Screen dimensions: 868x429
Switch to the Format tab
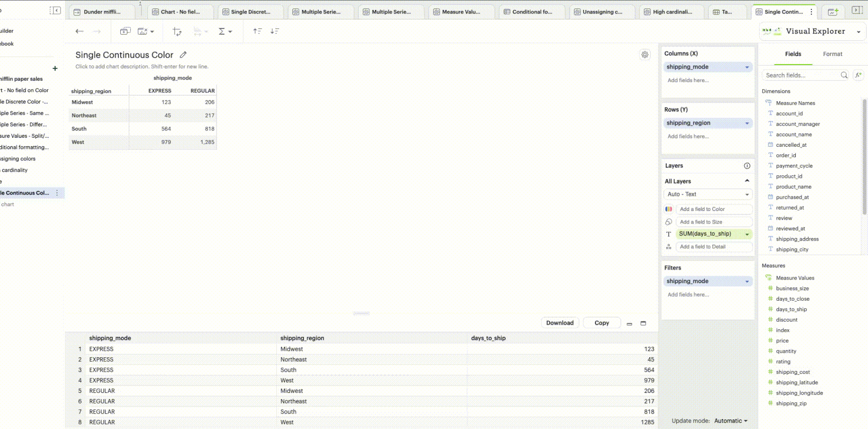tap(832, 54)
